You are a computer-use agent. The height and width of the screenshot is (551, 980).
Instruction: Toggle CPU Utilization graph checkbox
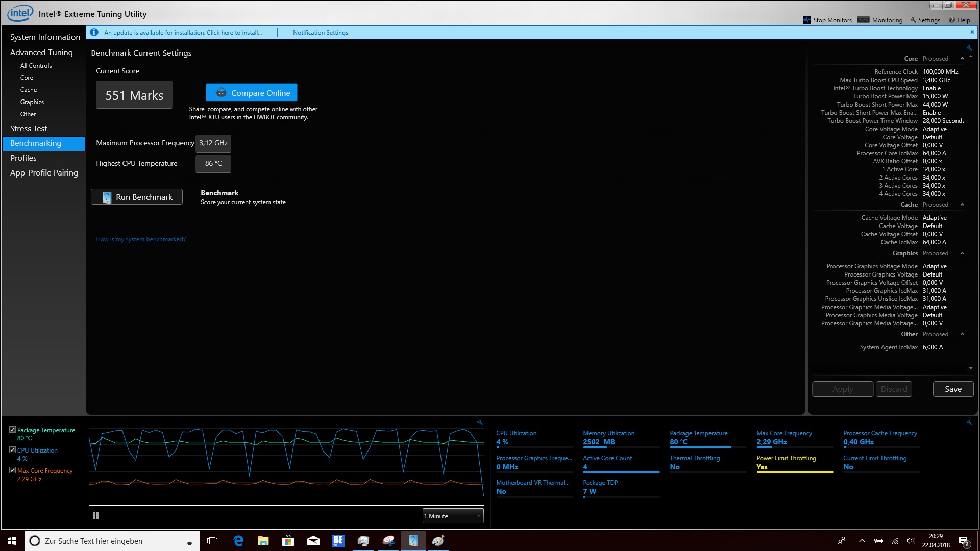tap(12, 450)
